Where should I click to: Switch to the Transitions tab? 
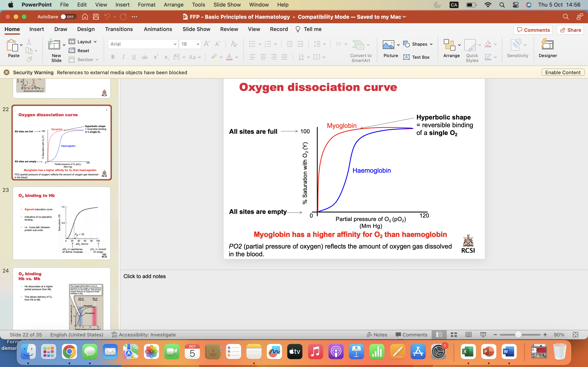(119, 29)
